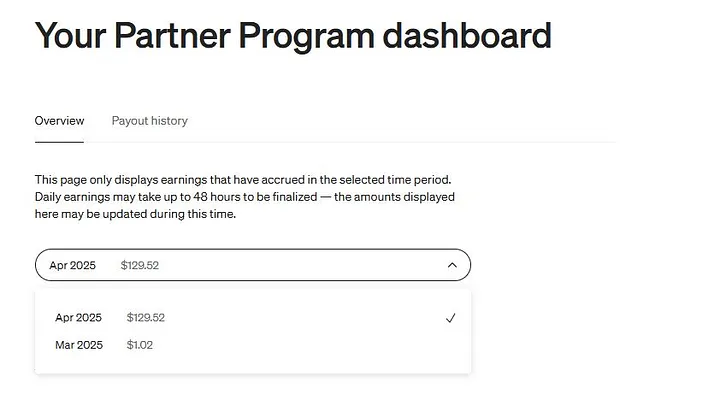
Task: Click the $1.02 amount for March
Action: pyautogui.click(x=140, y=345)
